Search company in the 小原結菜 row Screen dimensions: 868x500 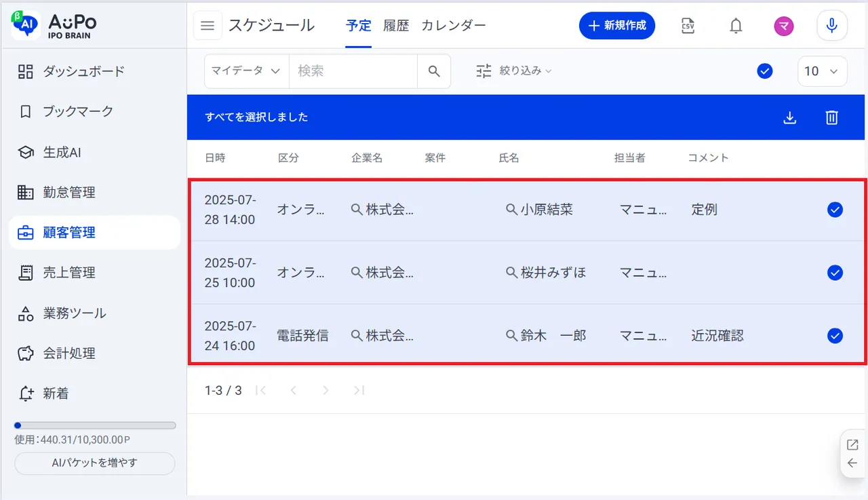coord(357,210)
